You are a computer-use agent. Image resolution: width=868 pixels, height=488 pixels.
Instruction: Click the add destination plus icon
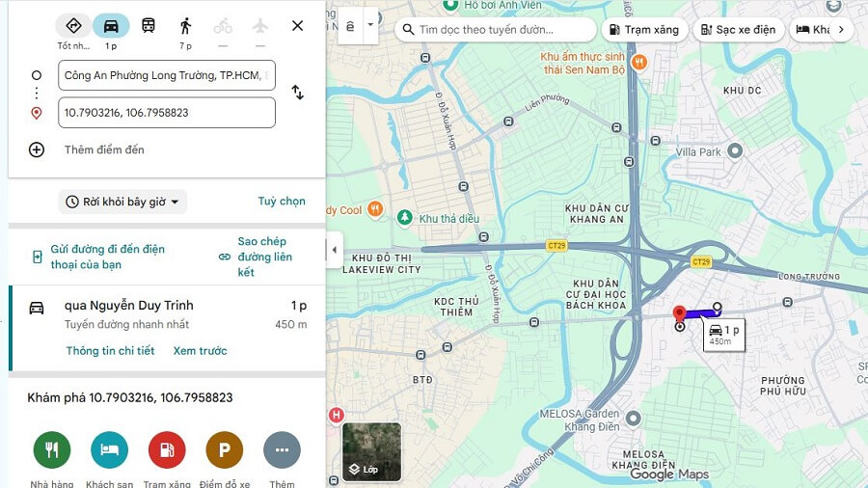(x=37, y=149)
